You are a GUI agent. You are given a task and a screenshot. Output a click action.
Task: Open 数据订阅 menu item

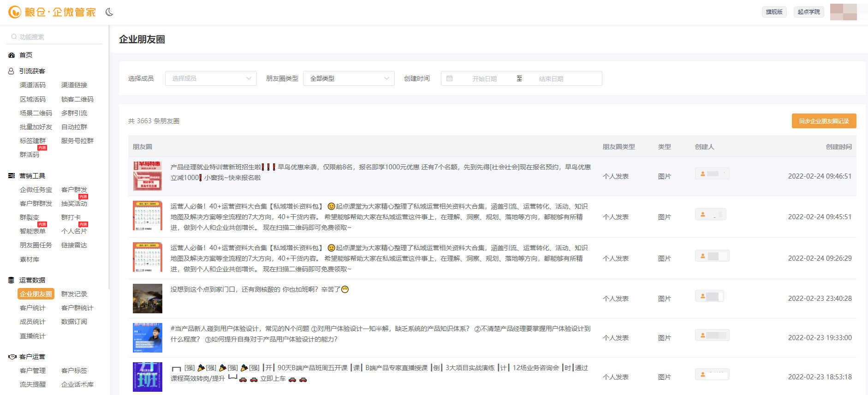[74, 322]
